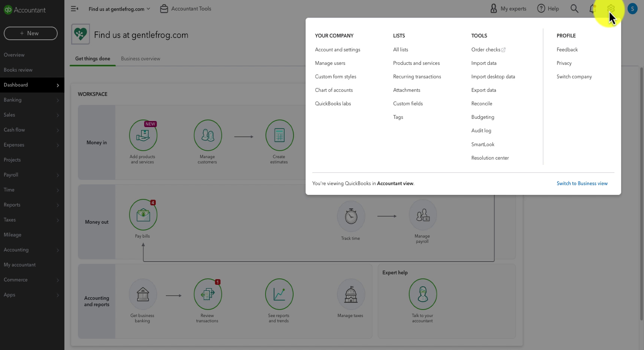
Task: Open the Review transactions icon
Action: pyautogui.click(x=208, y=294)
